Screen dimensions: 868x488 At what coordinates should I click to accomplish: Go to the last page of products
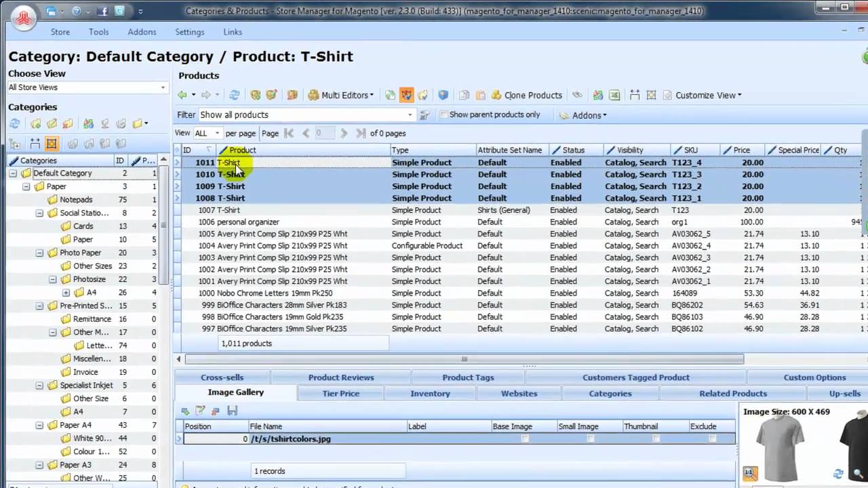point(360,134)
